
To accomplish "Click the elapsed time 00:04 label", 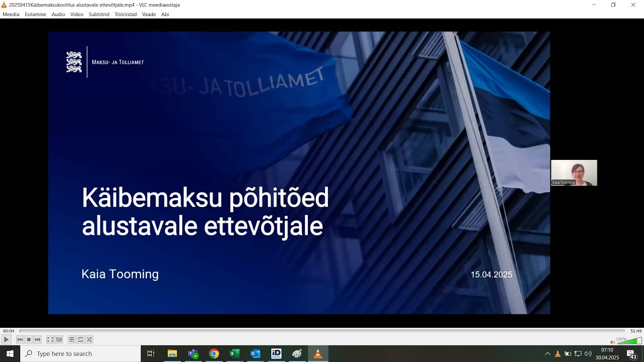I will (9, 331).
